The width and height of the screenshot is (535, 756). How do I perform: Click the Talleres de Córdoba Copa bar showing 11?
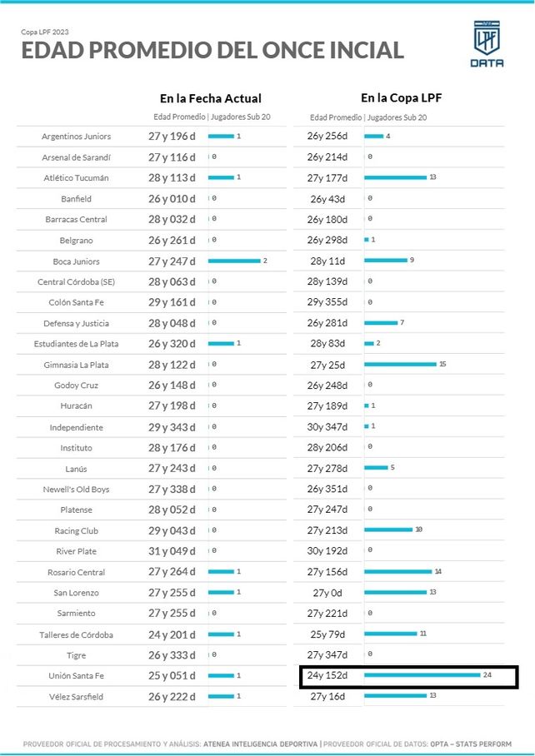coord(390,634)
